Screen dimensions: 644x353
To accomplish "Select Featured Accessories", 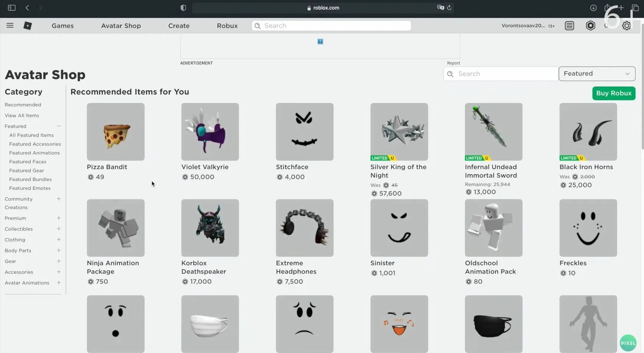I will [35, 144].
